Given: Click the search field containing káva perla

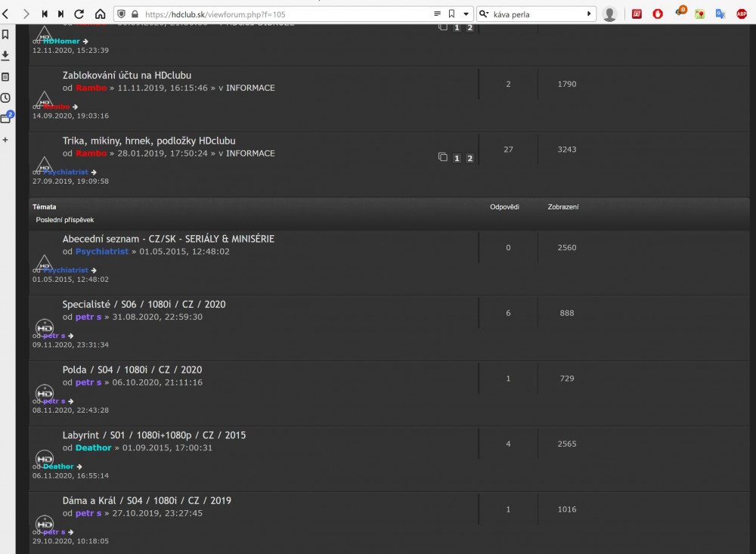Looking at the screenshot, I should click(x=536, y=14).
